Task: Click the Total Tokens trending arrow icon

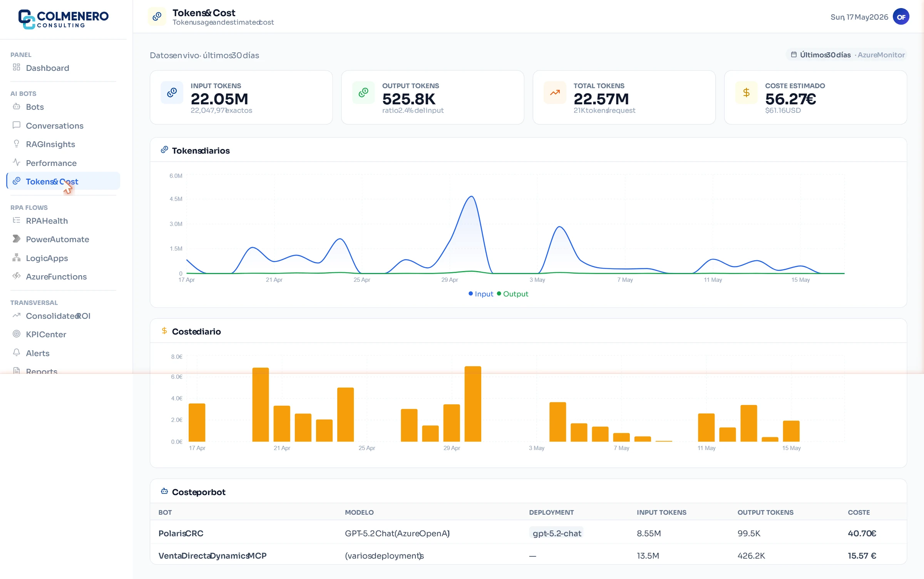Action: coord(555,92)
